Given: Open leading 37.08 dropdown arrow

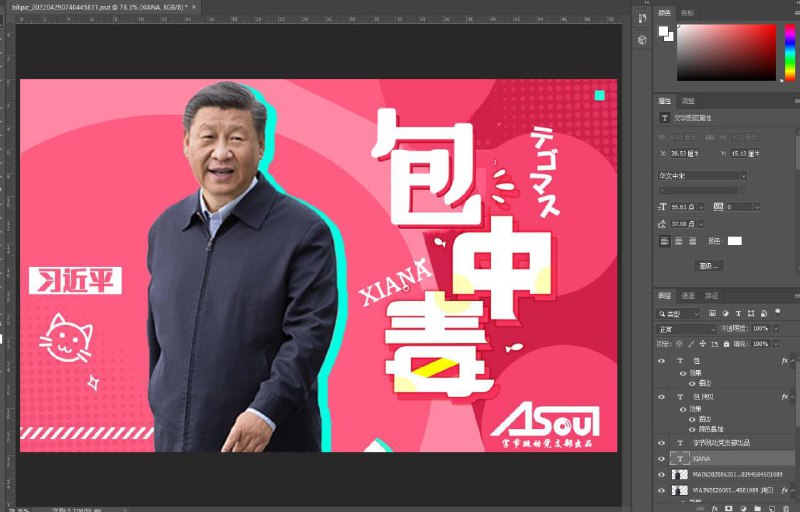Looking at the screenshot, I should click(701, 224).
